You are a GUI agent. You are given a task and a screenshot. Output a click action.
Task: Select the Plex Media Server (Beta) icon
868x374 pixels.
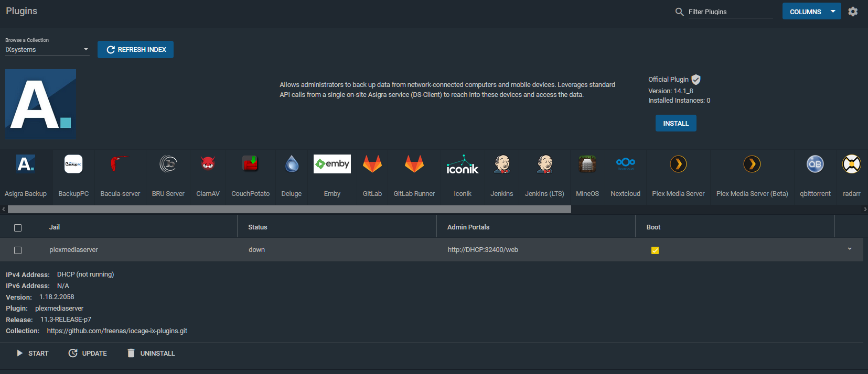752,164
